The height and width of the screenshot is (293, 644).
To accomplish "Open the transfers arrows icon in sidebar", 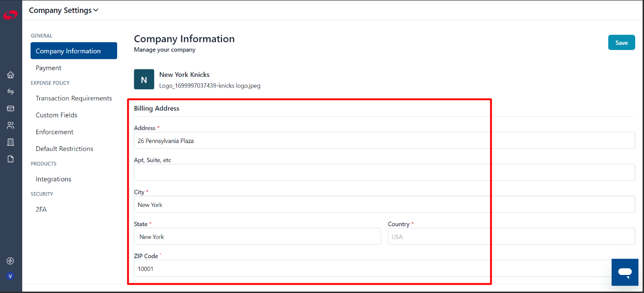I will pyautogui.click(x=11, y=92).
